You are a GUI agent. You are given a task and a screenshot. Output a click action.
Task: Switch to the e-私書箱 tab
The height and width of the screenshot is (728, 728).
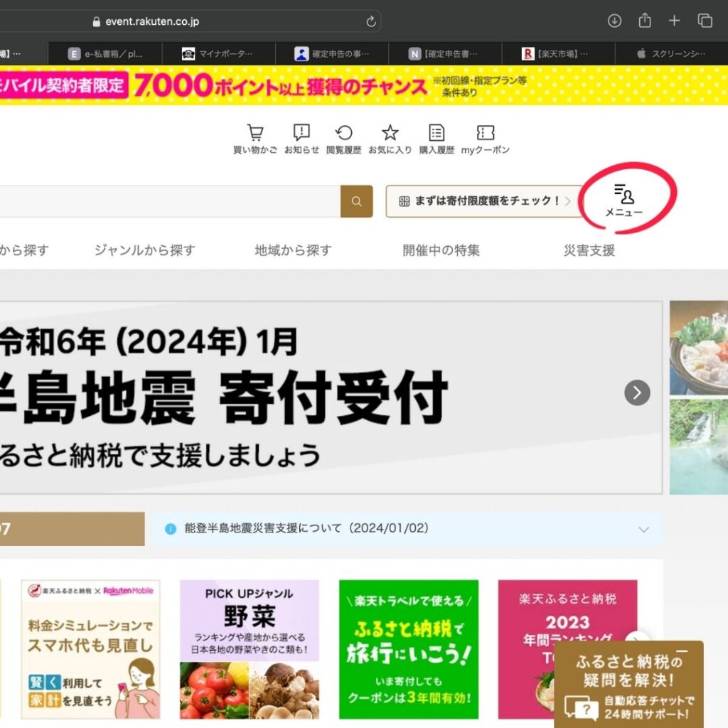(x=105, y=54)
